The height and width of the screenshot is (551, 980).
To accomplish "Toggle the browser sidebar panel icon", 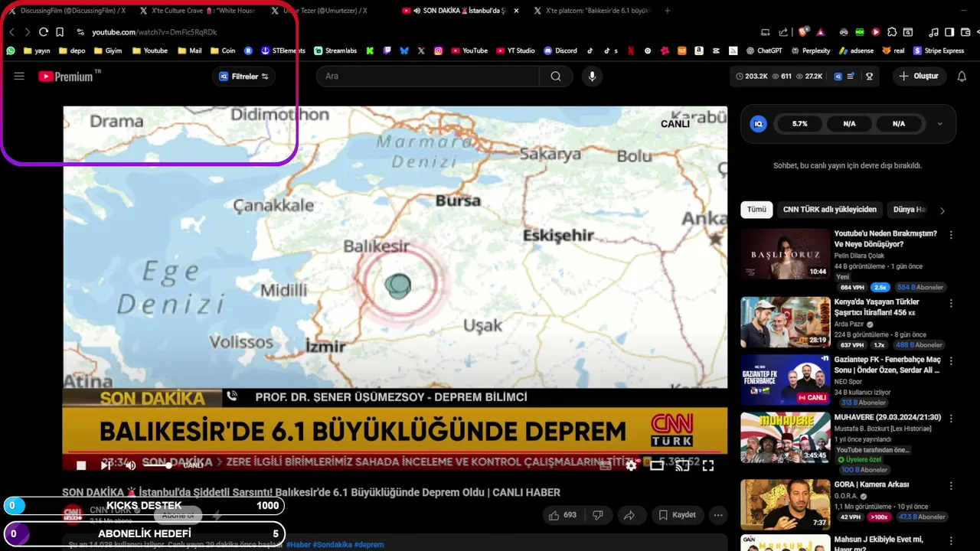I will click(x=949, y=32).
